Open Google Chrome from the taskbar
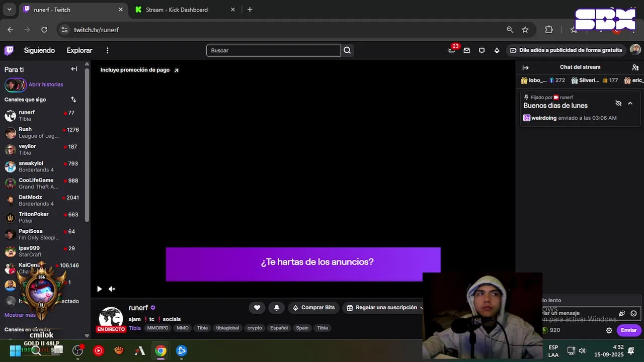The width and height of the screenshot is (644, 362). click(160, 350)
